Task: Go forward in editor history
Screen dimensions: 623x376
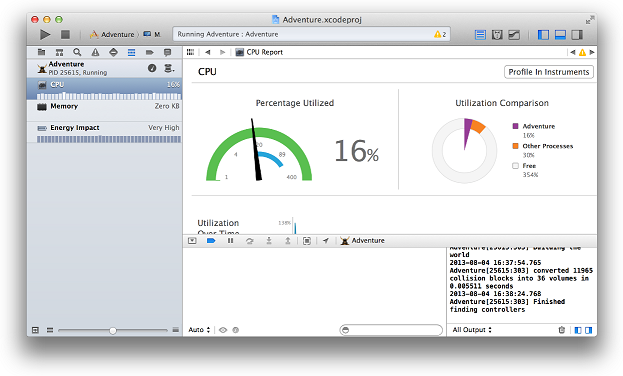Action: coord(222,52)
